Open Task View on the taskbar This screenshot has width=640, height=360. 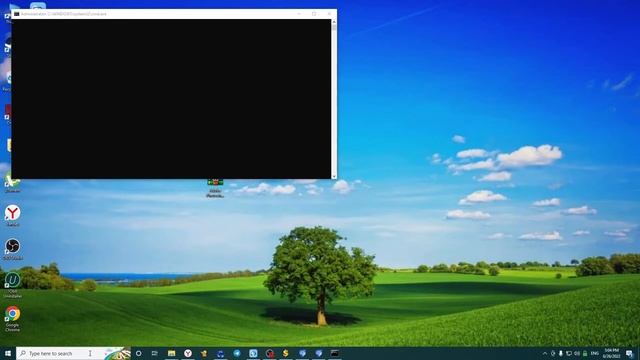point(155,353)
